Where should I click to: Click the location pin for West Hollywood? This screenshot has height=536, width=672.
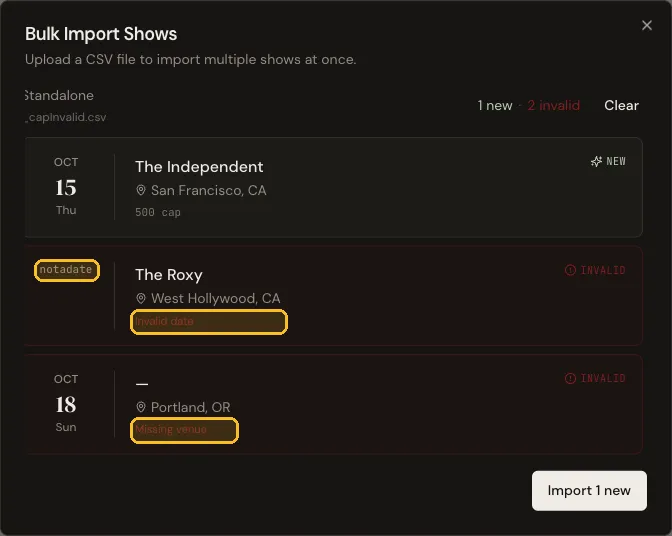[141, 298]
